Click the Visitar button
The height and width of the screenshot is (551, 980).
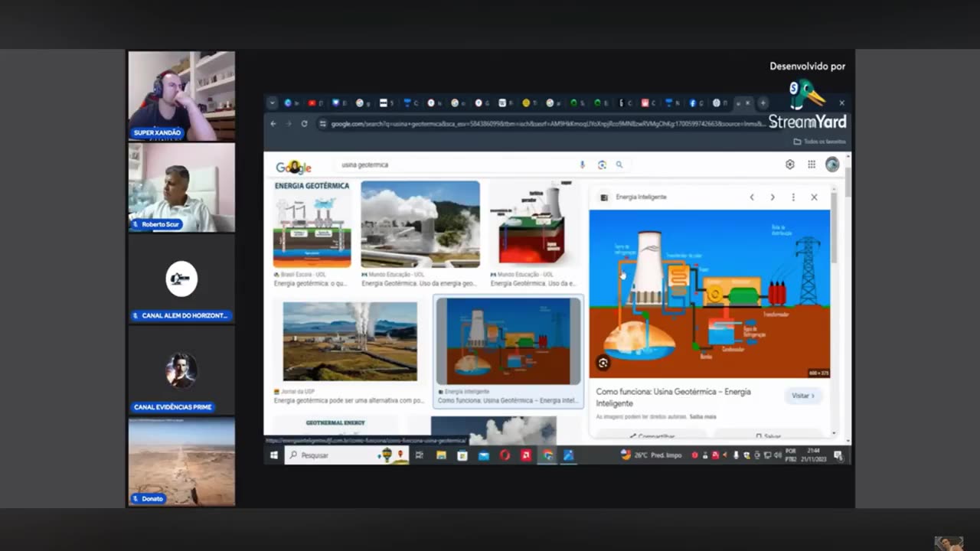(x=803, y=396)
